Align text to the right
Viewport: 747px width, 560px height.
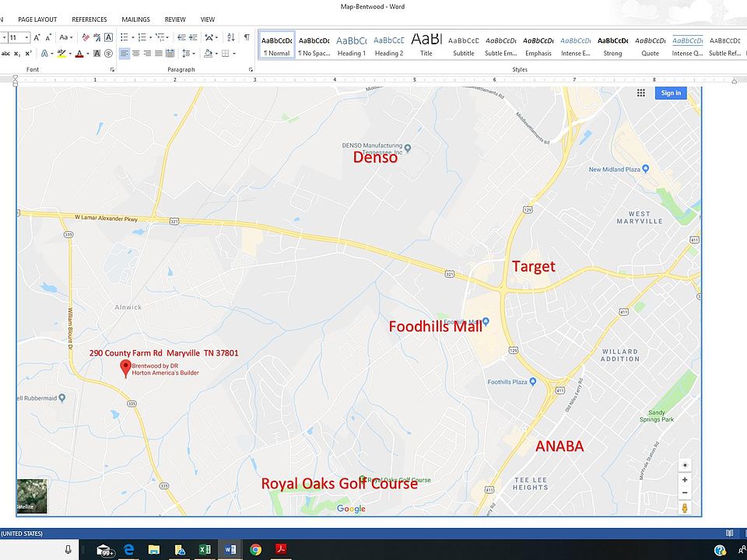pos(147,54)
